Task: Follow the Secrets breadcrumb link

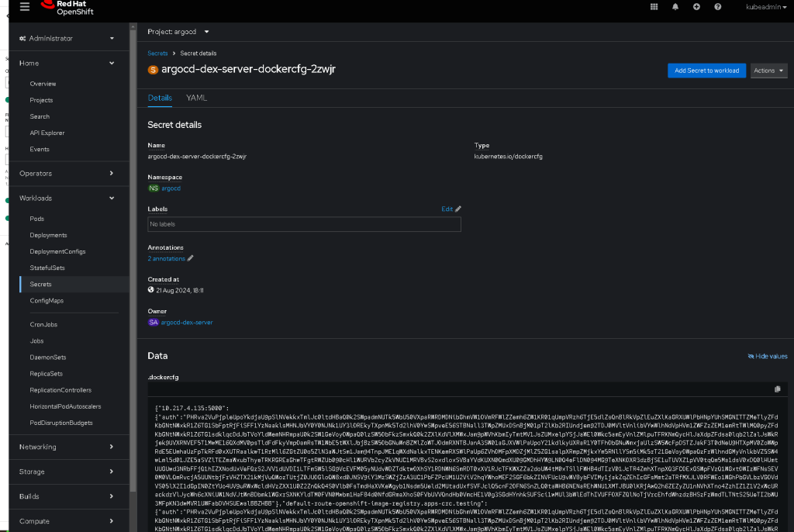Action: click(157, 54)
